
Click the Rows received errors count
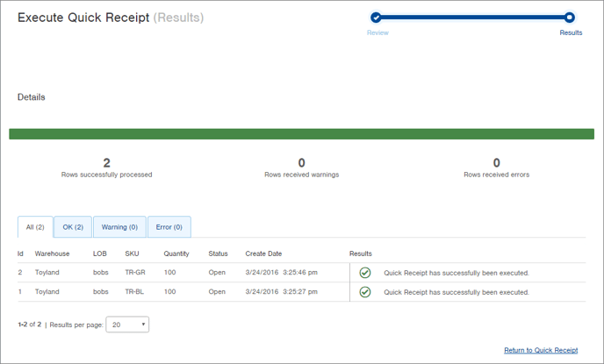496,162
